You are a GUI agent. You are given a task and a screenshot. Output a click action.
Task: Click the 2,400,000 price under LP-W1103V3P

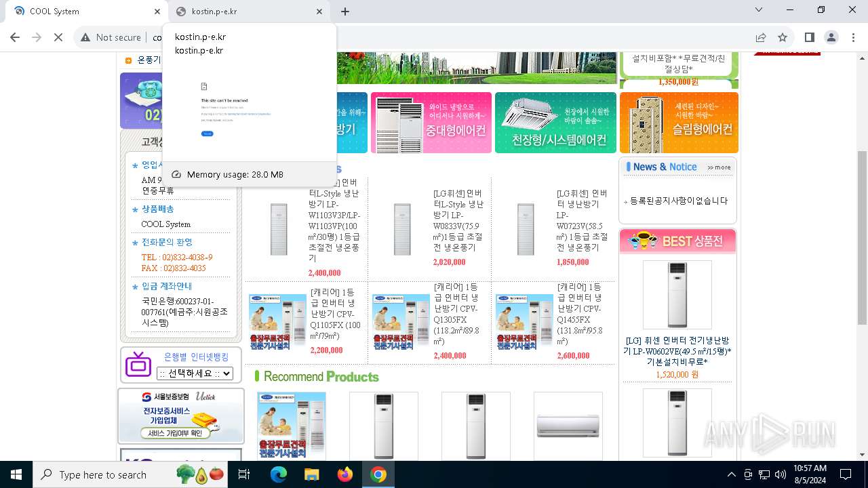coord(324,273)
